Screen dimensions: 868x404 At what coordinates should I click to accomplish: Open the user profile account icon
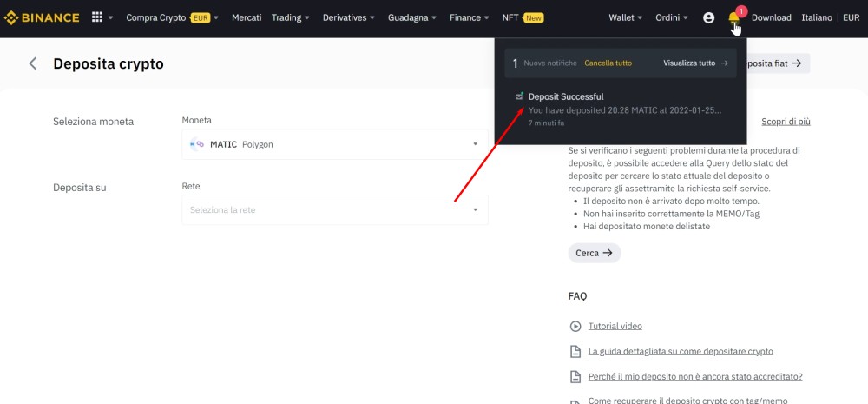(x=708, y=17)
